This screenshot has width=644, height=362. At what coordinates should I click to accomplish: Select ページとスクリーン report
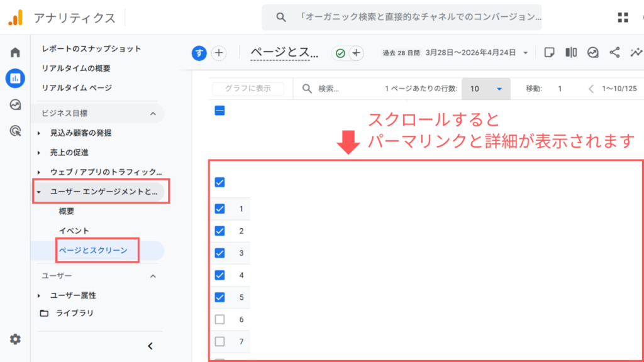(93, 250)
